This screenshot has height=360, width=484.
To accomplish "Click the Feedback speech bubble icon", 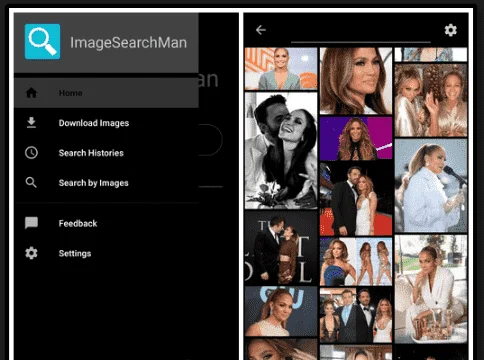I will [31, 223].
